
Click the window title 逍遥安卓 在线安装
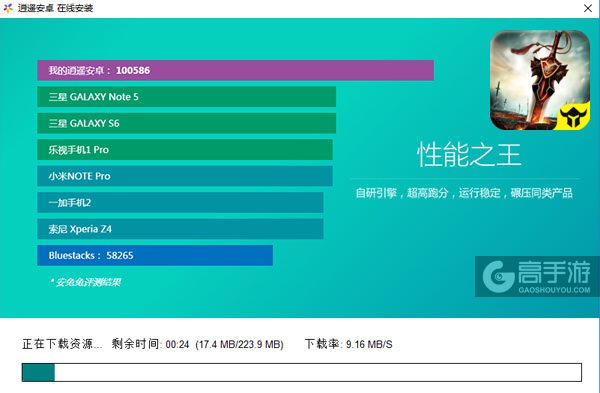click(x=55, y=8)
